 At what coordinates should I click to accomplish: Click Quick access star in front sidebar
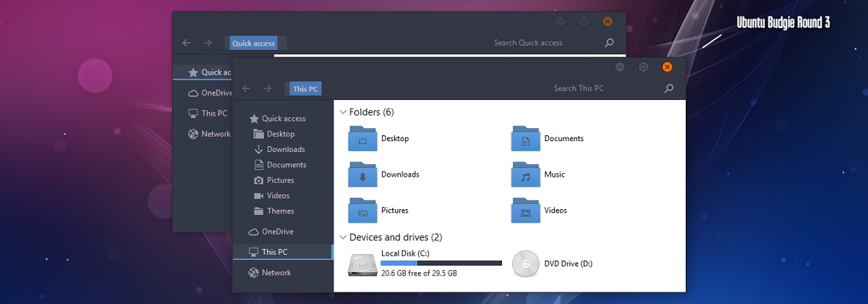254,119
